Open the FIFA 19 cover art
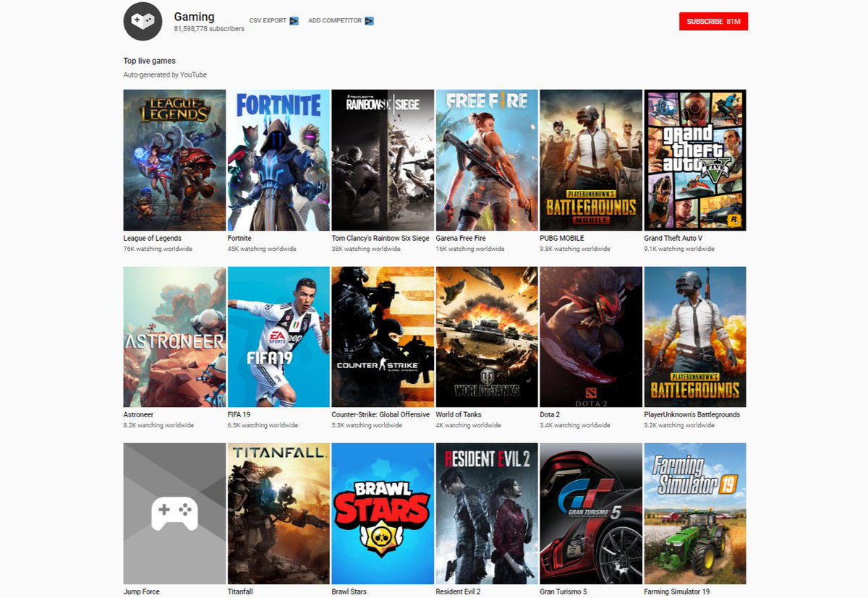868x598 pixels. (278, 337)
